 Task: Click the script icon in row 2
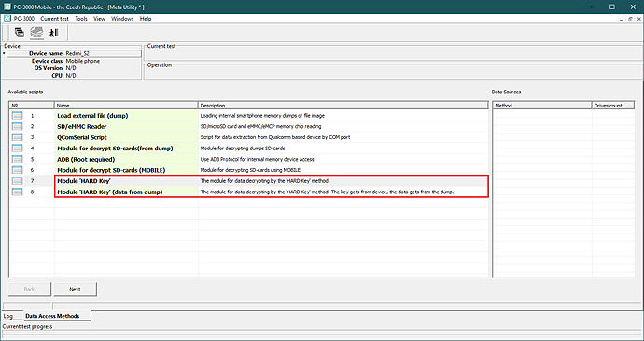tap(17, 126)
